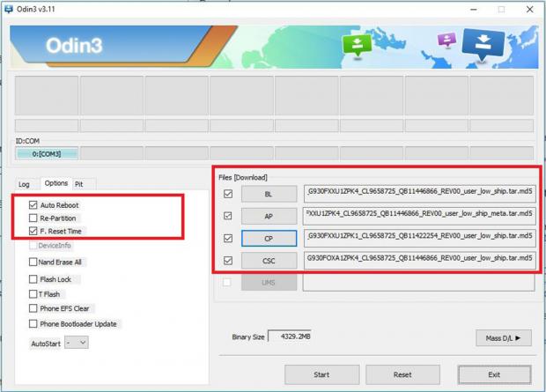Uncheck the checkbox beside BL file
The width and height of the screenshot is (546, 392).
click(x=229, y=194)
